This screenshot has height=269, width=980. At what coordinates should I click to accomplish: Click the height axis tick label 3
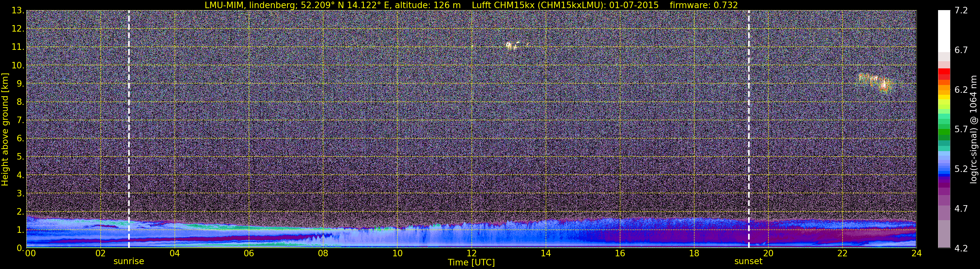[x=20, y=193]
